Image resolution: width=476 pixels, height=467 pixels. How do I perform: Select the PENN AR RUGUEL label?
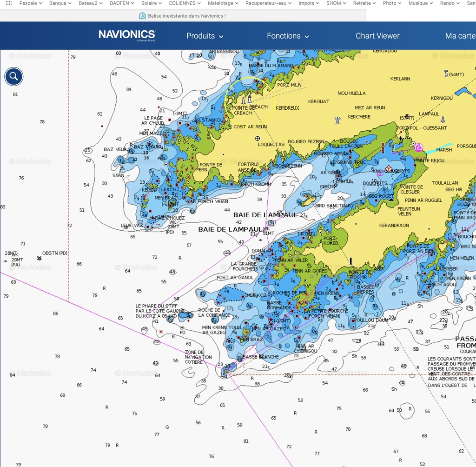[x=423, y=200]
